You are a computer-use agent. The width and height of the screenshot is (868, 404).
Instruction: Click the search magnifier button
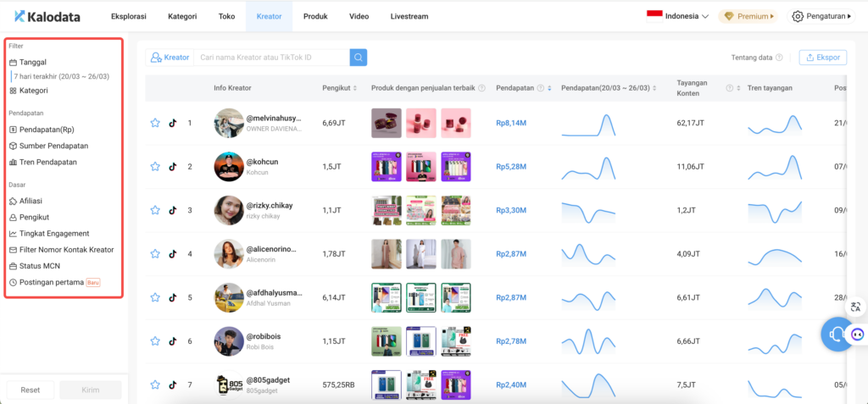coord(359,57)
